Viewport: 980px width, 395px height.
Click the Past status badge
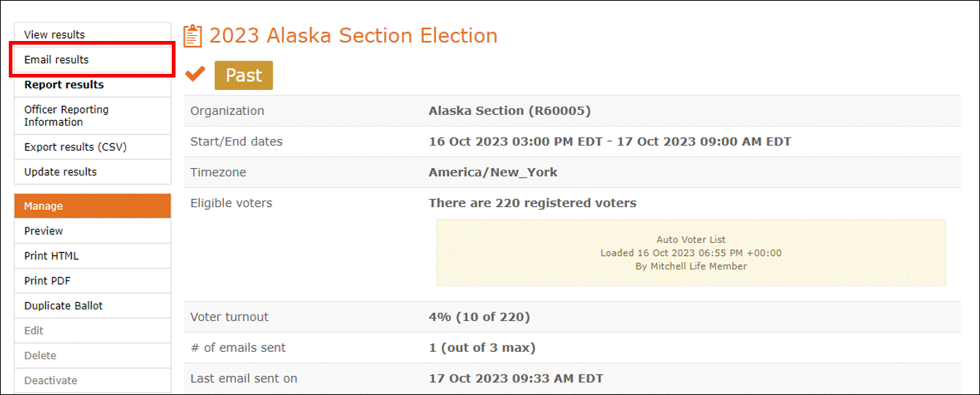244,75
